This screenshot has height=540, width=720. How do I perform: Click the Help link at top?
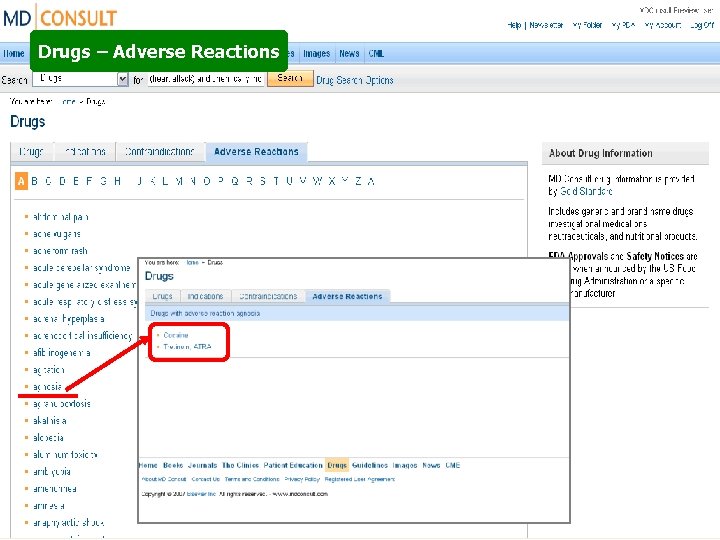514,25
